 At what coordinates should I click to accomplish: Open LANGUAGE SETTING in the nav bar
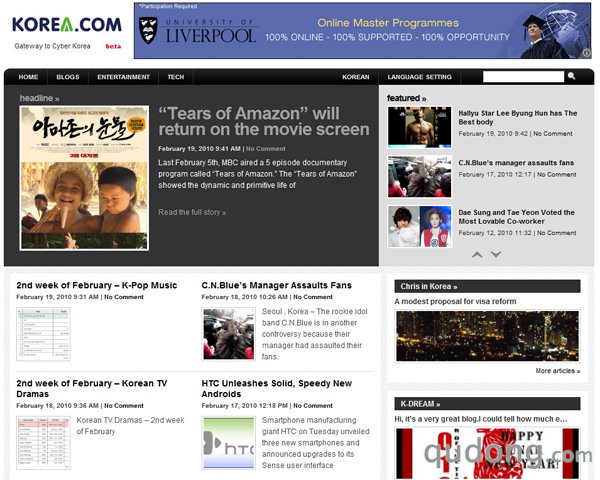click(x=419, y=77)
